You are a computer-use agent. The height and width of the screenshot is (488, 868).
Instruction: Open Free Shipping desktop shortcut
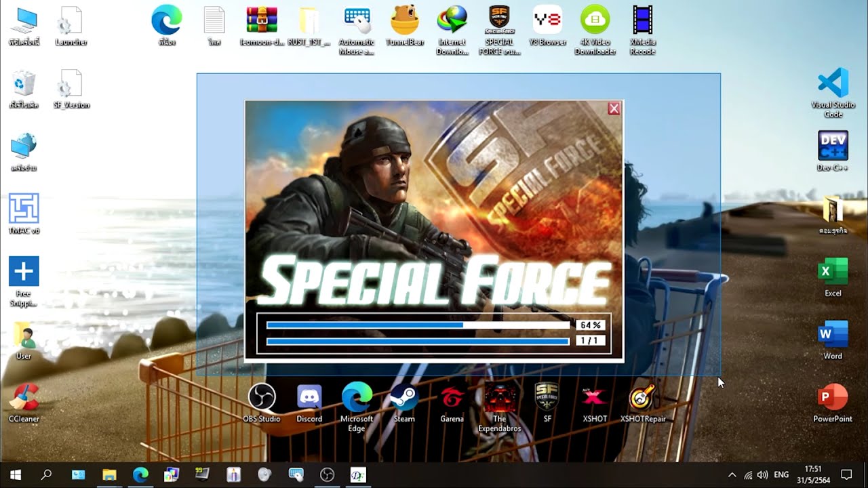[x=24, y=281]
